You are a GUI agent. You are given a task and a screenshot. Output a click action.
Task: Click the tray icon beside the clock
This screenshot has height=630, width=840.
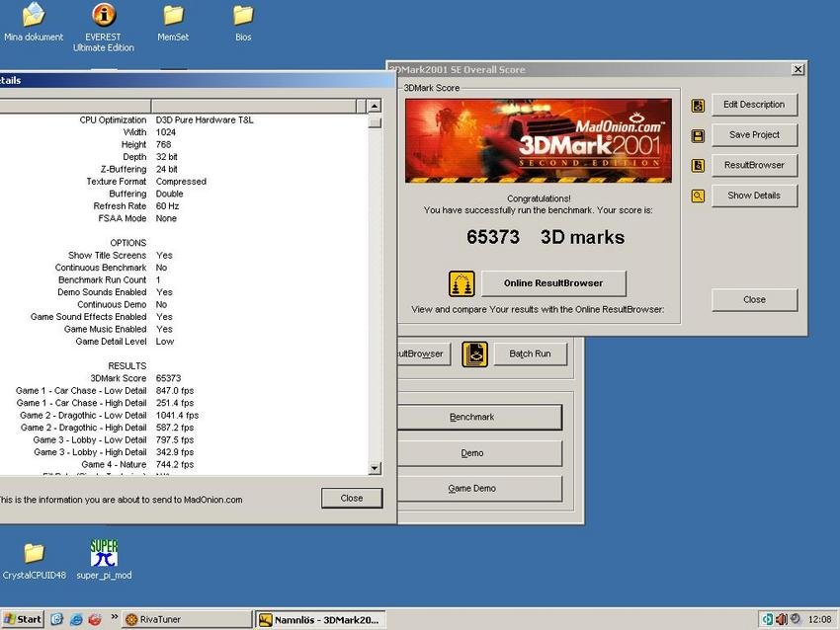tap(796, 619)
